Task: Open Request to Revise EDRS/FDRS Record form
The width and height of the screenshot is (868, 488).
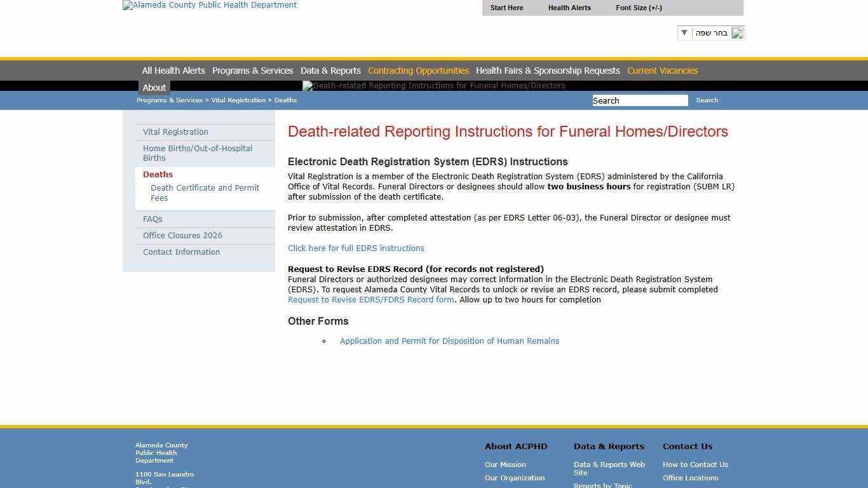Action: pyautogui.click(x=370, y=299)
